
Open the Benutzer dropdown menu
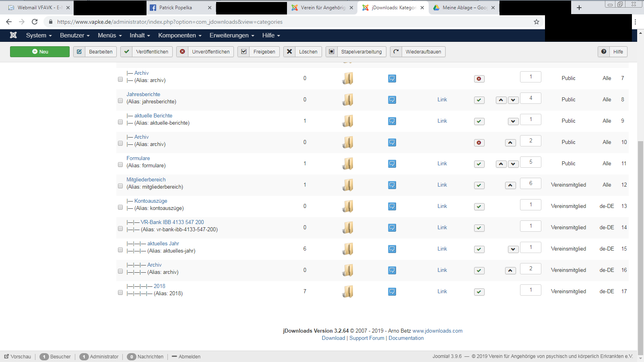pos(75,35)
